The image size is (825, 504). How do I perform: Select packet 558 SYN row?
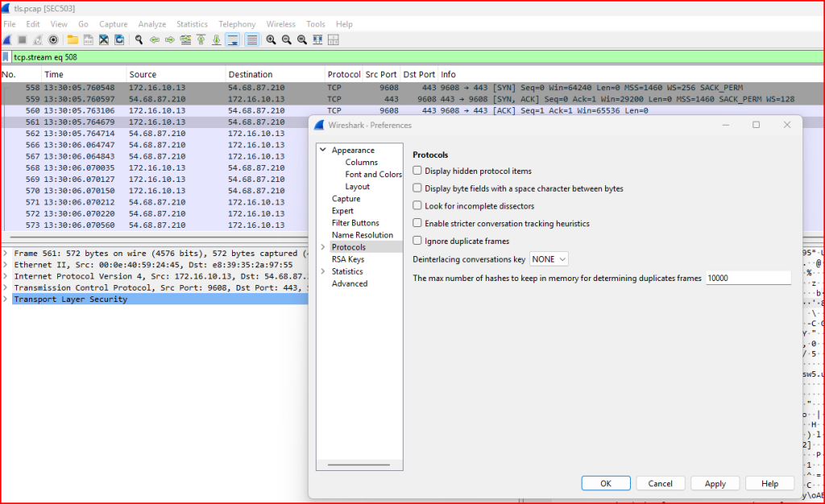412,88
